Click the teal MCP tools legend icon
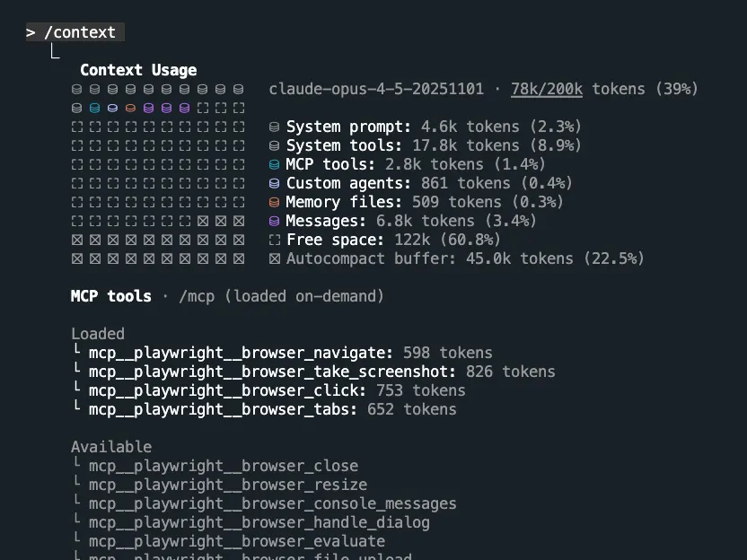Screen dimensions: 747x560 (274, 164)
